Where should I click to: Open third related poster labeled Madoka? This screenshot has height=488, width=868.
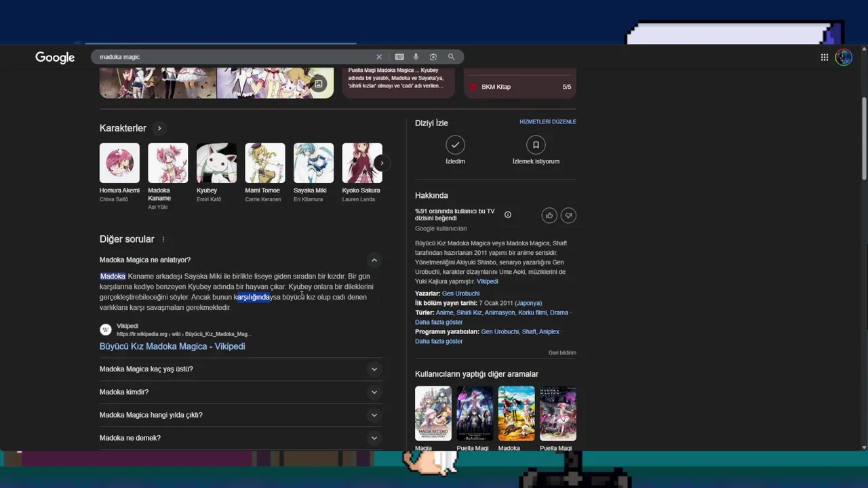pos(516,413)
